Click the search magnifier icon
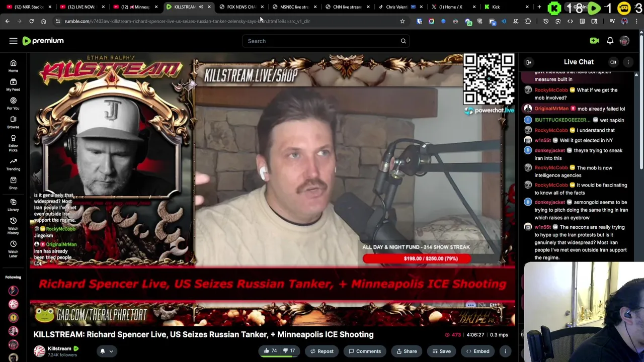This screenshot has height=362, width=644. click(403, 41)
